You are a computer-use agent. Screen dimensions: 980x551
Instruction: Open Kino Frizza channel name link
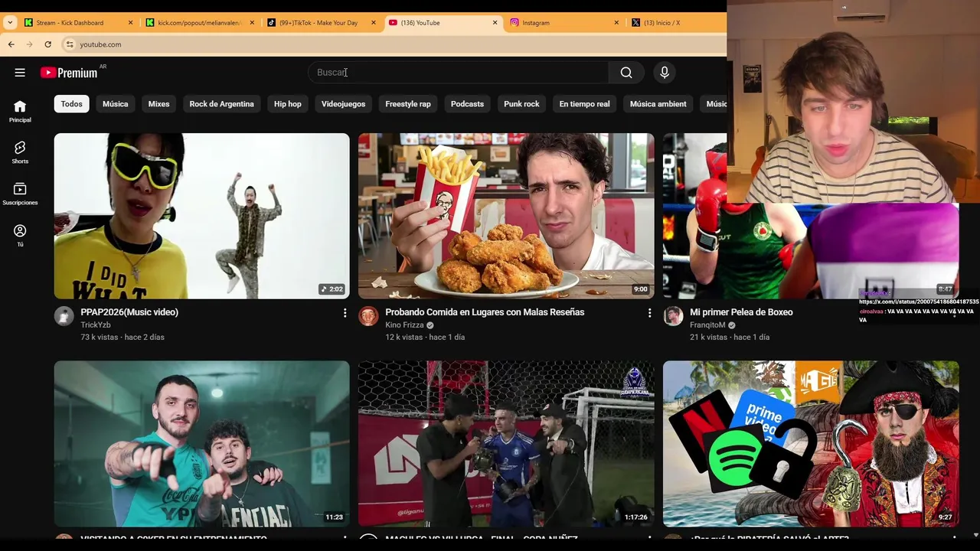[x=404, y=325]
